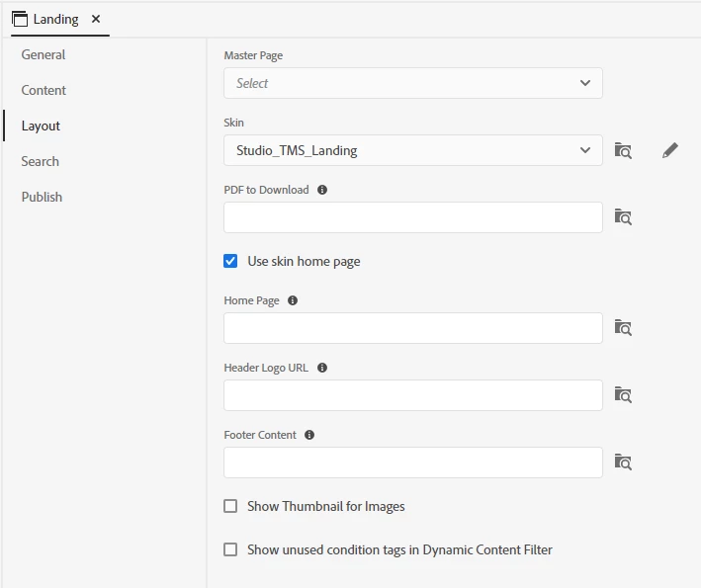Click info icon beside PDF to Download
Image resolution: width=701 pixels, height=588 pixels.
[322, 190]
